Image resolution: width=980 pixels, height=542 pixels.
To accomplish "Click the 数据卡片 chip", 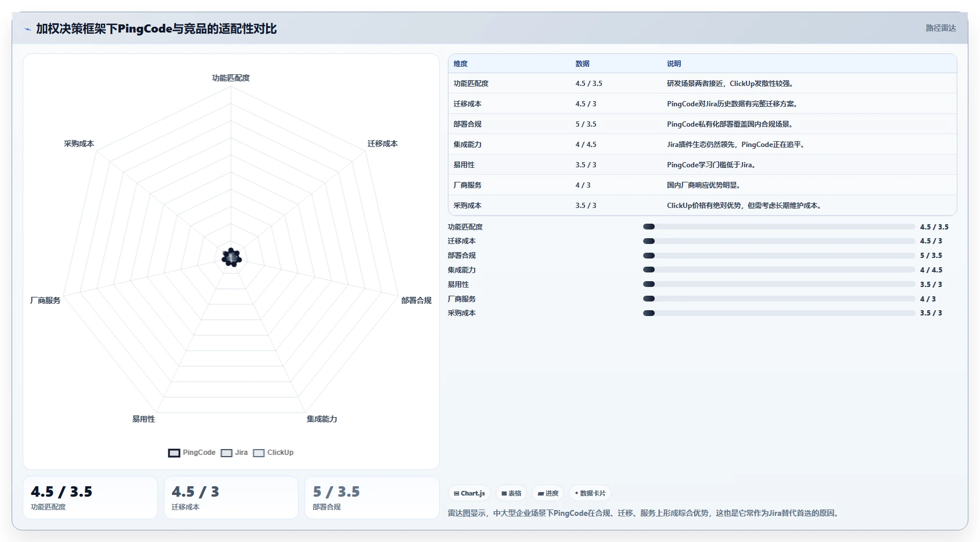I will coord(590,493).
